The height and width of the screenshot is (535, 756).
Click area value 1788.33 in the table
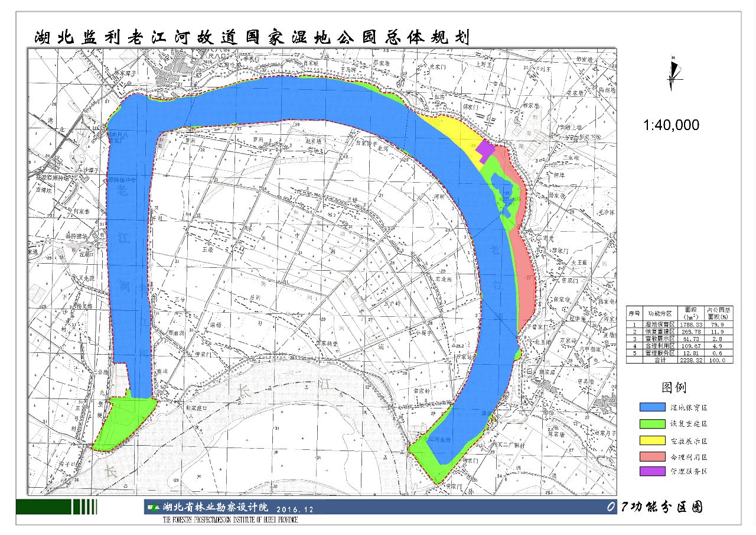coord(691,325)
